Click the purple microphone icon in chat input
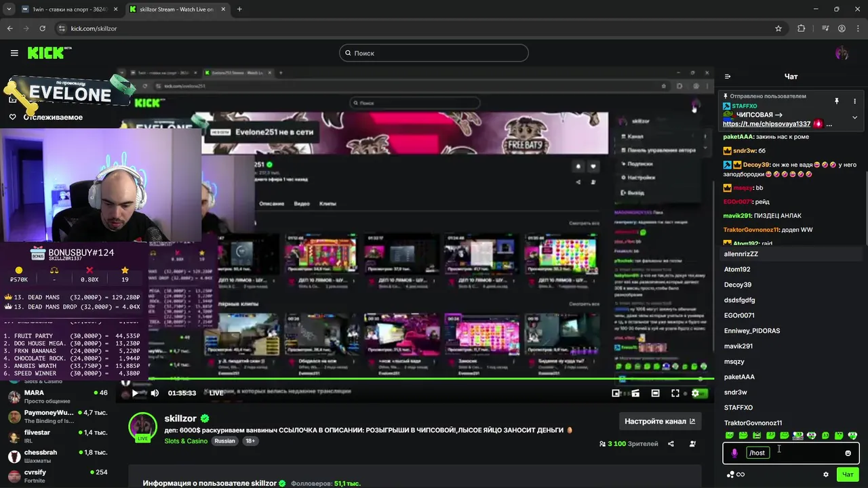868x488 pixels. [x=734, y=453]
